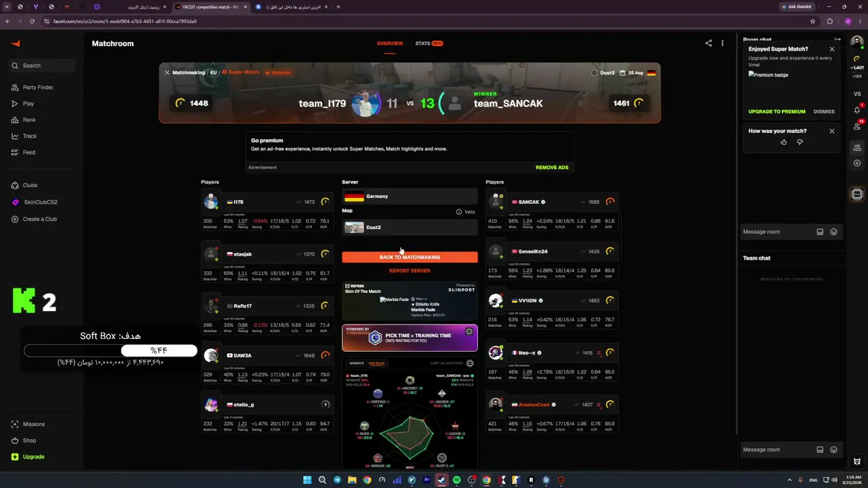Select the Winrate tab in the map chart
The height and width of the screenshot is (488, 868).
coord(357,363)
